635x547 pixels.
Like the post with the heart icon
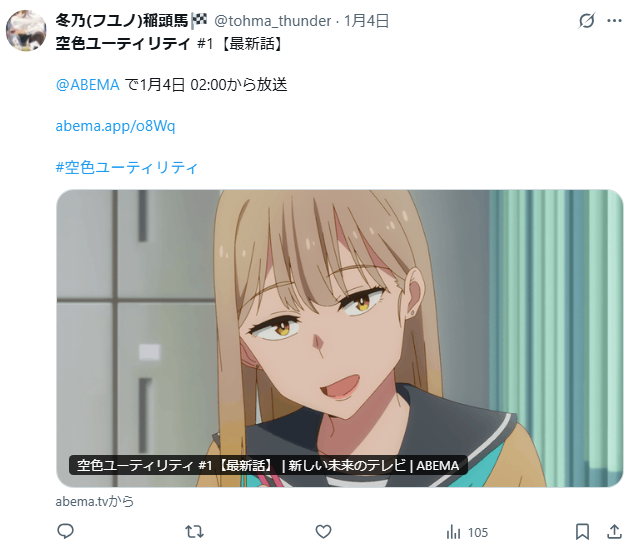click(323, 532)
